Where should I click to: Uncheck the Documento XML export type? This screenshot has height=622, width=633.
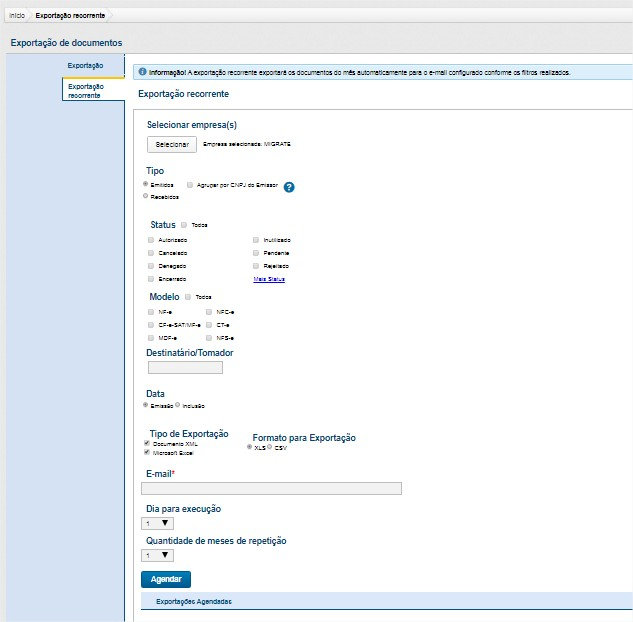pos(148,442)
